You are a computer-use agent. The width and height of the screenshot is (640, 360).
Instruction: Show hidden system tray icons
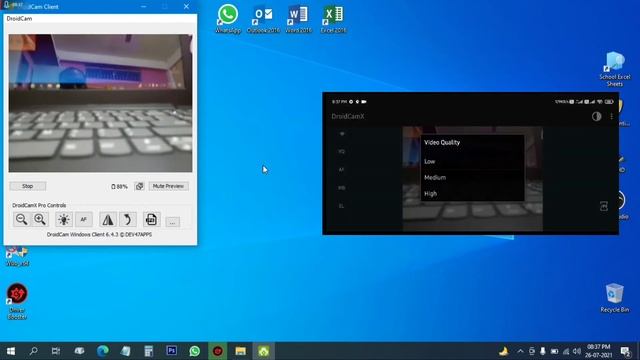520,351
